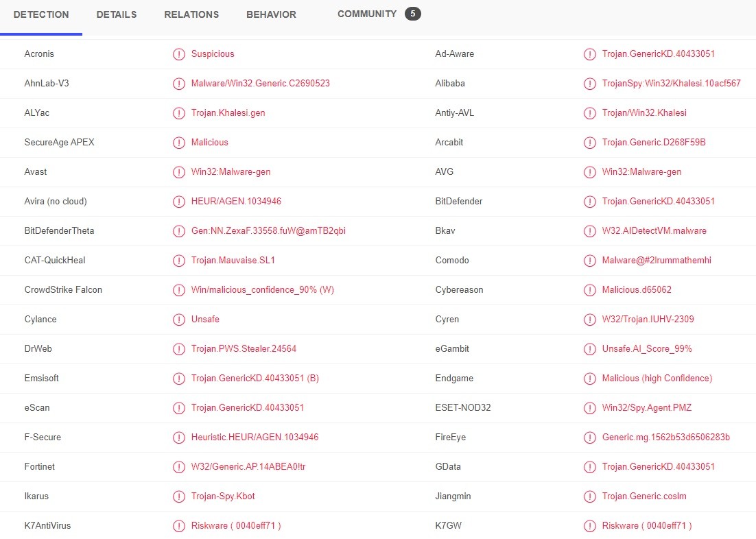Click the alert icon next to Acronis Suspicious

[179, 54]
